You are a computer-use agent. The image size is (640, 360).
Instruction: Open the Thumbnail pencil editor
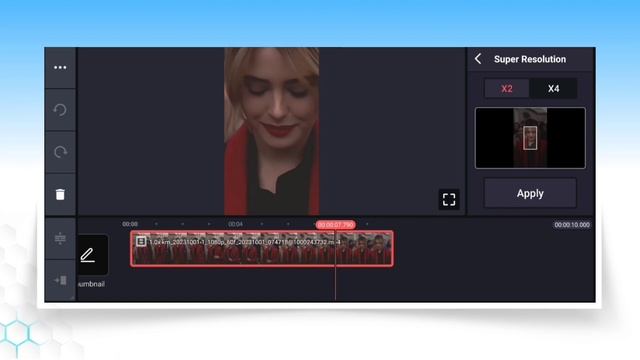[x=92, y=255]
